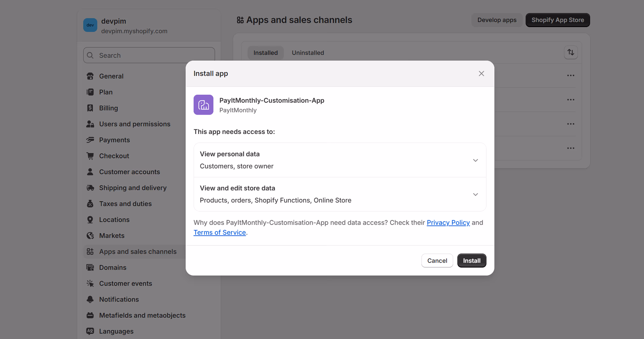Expand View and edit store data
Viewport: 644px width, 339px height.
coord(475,194)
